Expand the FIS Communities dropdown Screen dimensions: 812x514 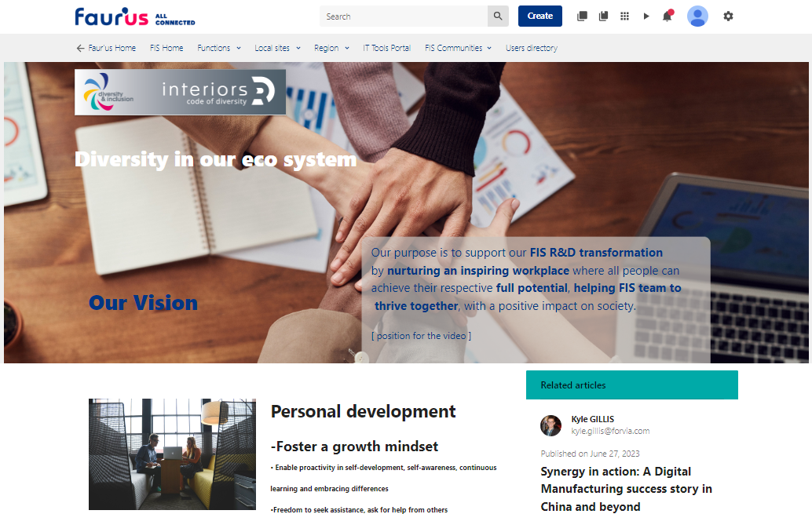458,48
